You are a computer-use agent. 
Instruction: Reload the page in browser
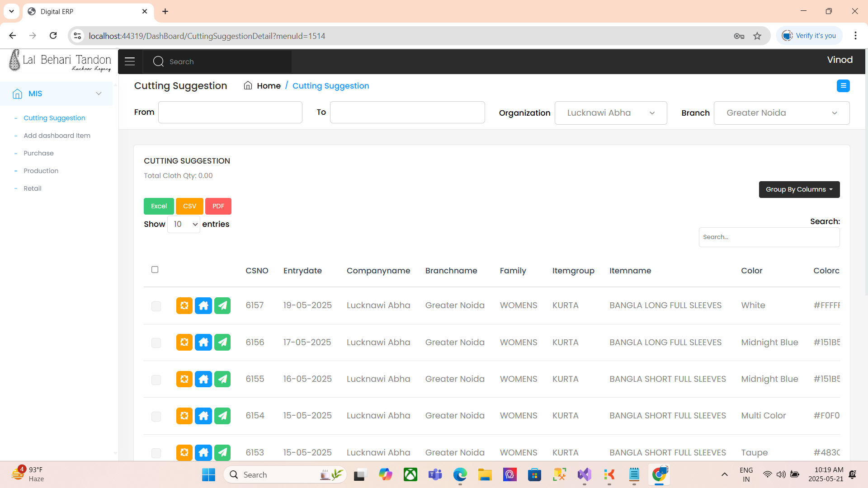[53, 36]
